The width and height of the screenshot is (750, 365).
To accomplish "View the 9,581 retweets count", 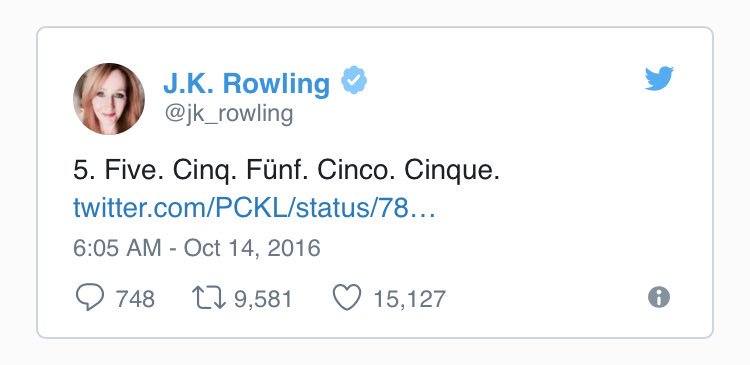I will click(x=263, y=299).
